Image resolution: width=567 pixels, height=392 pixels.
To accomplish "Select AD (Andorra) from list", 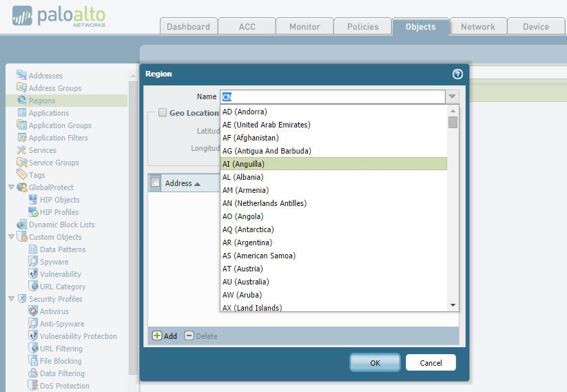I will tap(333, 112).
